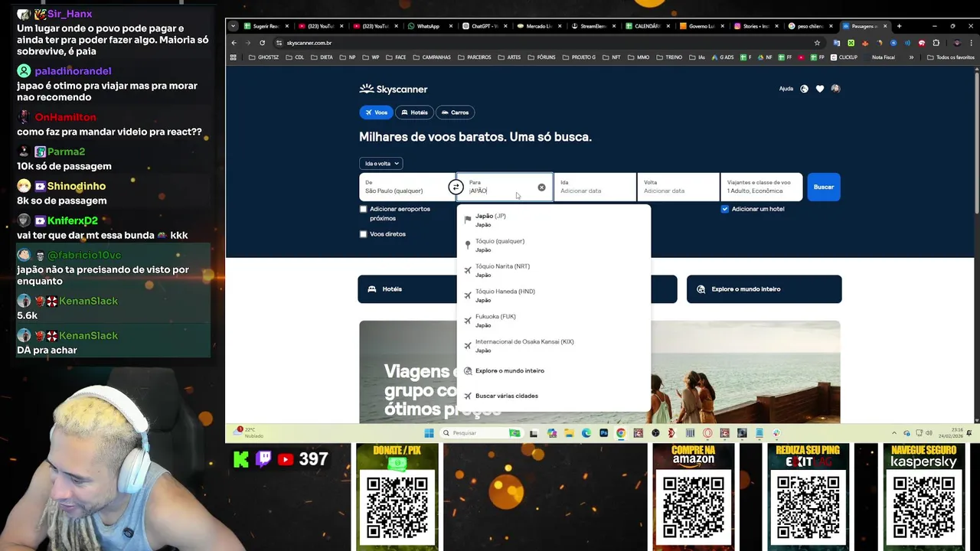Toggle Voos diretos checkbox
The image size is (980, 551).
[364, 234]
